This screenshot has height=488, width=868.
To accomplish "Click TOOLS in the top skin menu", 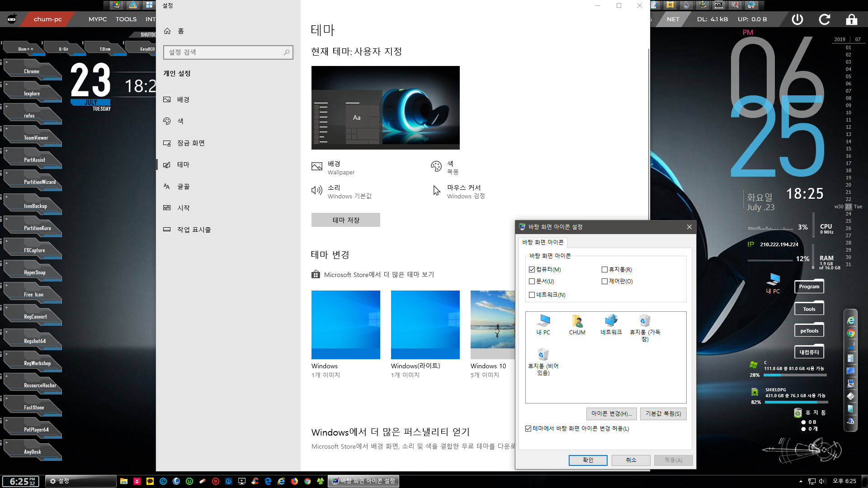I will click(x=126, y=19).
